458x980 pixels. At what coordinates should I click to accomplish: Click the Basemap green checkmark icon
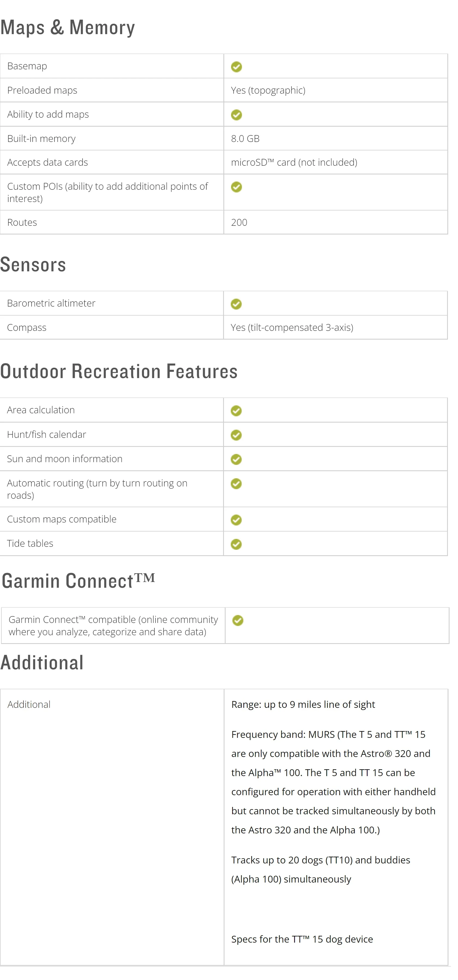tap(237, 67)
